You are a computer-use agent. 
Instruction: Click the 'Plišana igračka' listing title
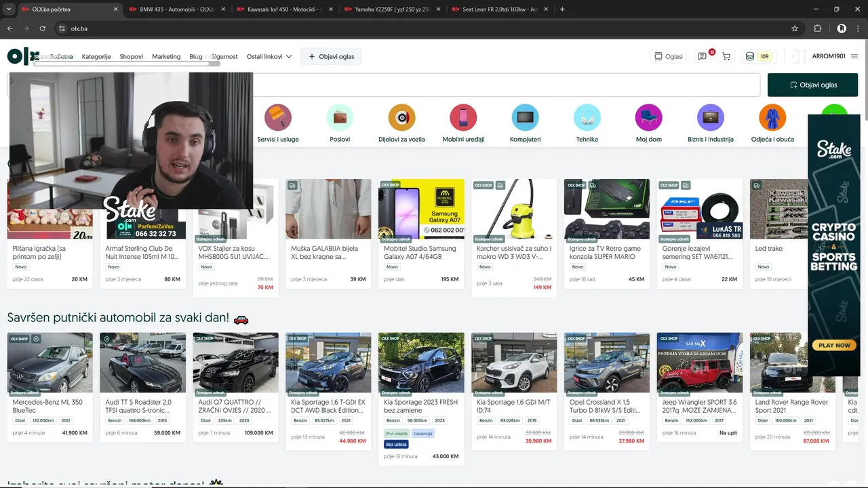point(39,253)
